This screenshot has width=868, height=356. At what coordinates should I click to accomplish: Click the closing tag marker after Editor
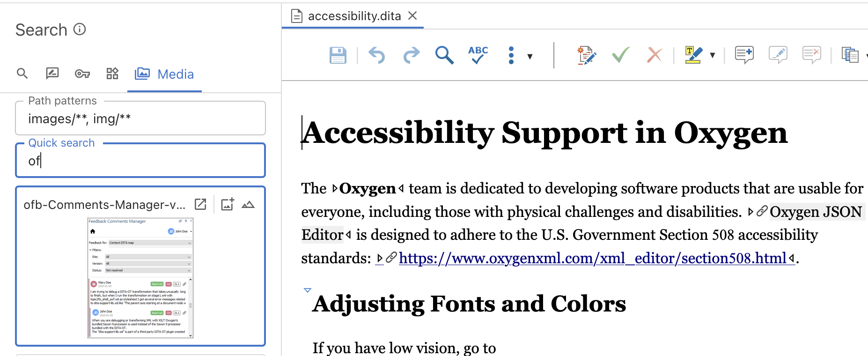(348, 235)
